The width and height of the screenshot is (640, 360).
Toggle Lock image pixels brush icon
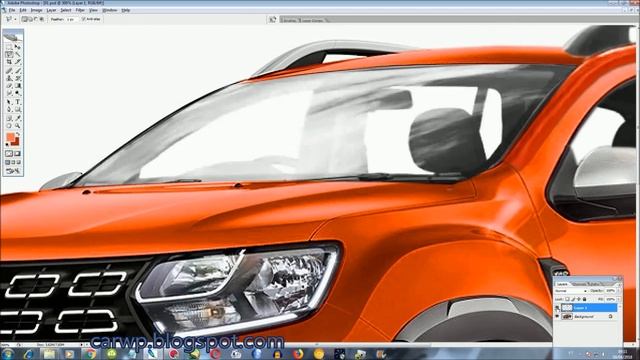pyautogui.click(x=573, y=299)
